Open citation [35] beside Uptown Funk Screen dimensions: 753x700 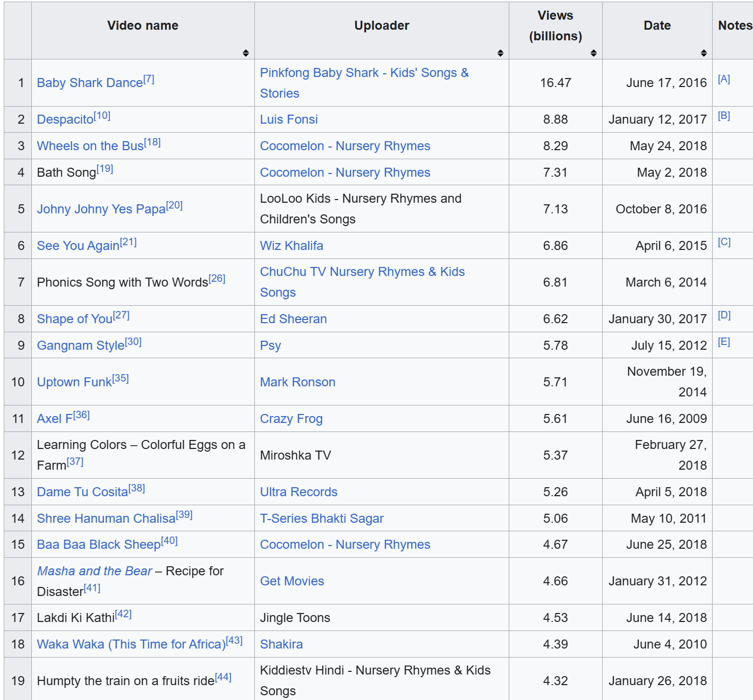(121, 378)
